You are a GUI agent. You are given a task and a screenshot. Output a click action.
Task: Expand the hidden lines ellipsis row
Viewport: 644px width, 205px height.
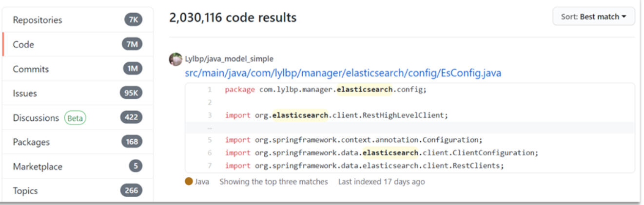point(209,128)
